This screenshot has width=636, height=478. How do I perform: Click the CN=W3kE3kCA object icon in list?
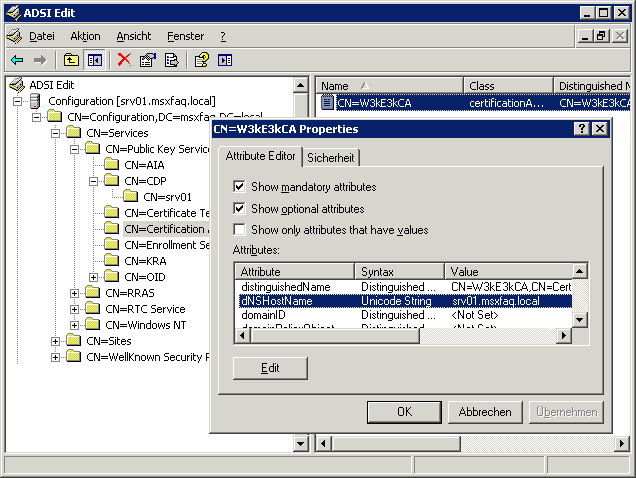coord(327,103)
